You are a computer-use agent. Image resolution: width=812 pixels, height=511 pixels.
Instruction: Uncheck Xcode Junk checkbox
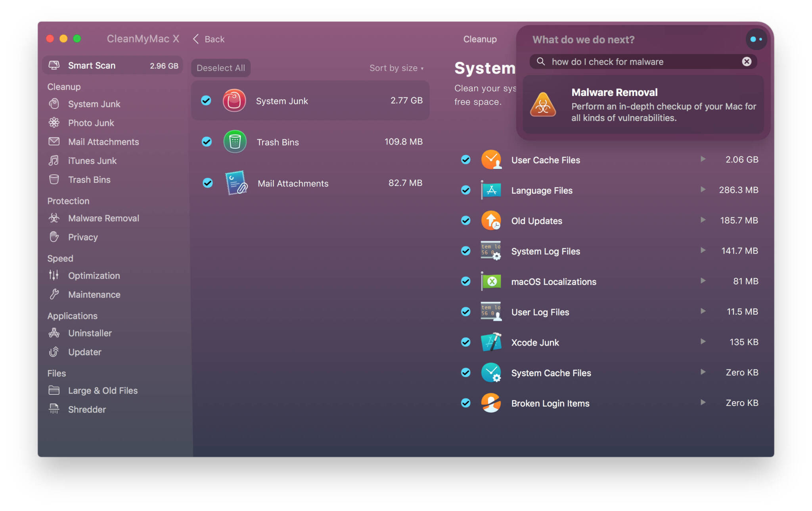tap(466, 342)
